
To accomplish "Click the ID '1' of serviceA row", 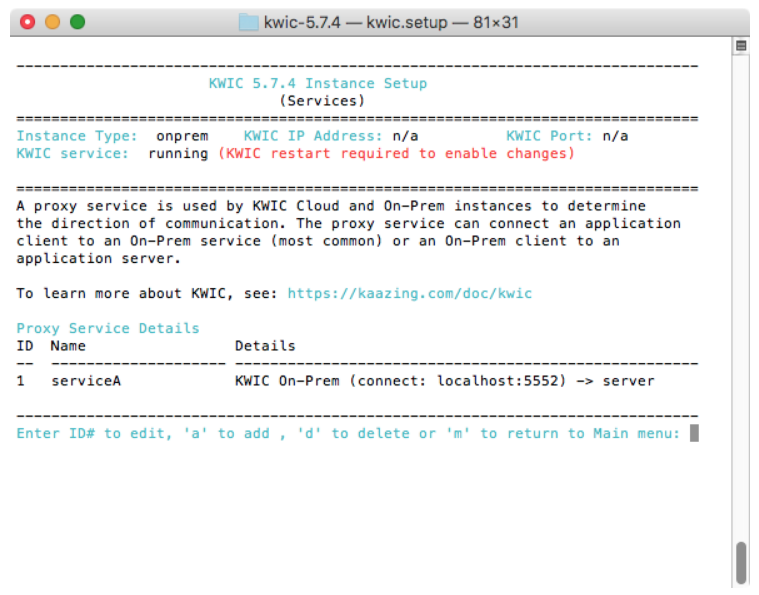I will [x=20, y=381].
